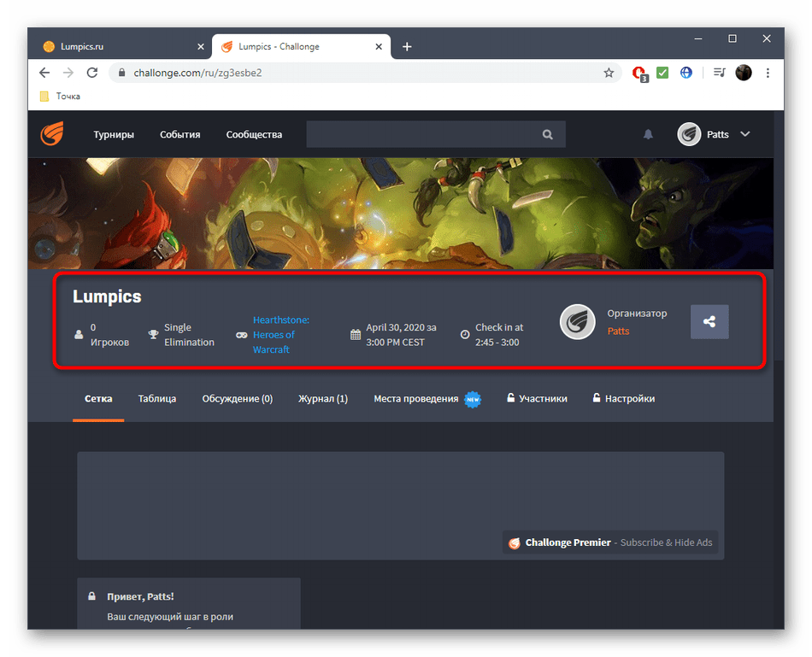Open the Турниры menu
Image resolution: width=812 pixels, height=657 pixels.
(114, 135)
